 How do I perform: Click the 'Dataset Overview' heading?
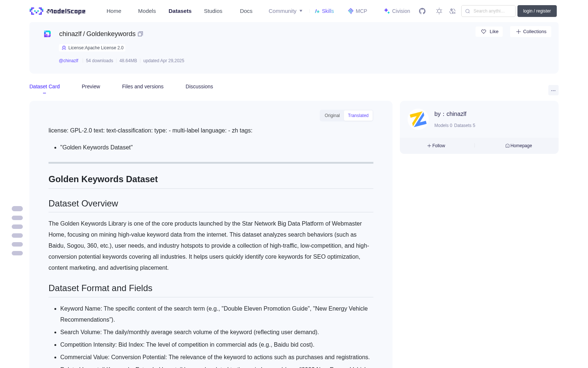83,204
